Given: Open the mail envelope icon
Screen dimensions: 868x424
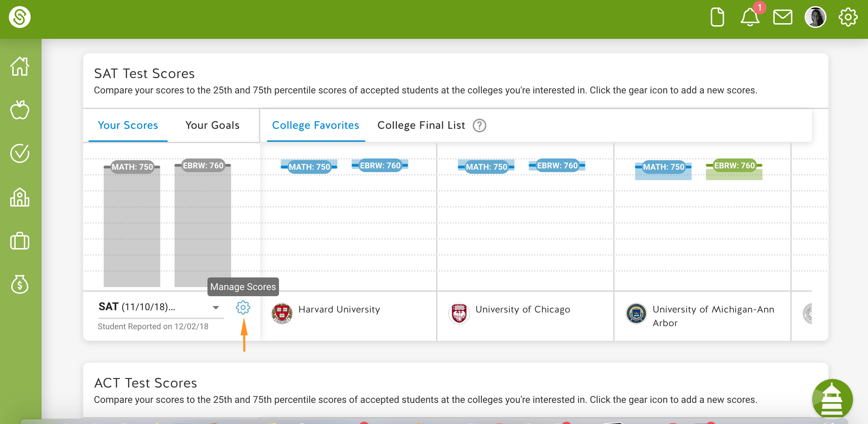Looking at the screenshot, I should pos(782,17).
